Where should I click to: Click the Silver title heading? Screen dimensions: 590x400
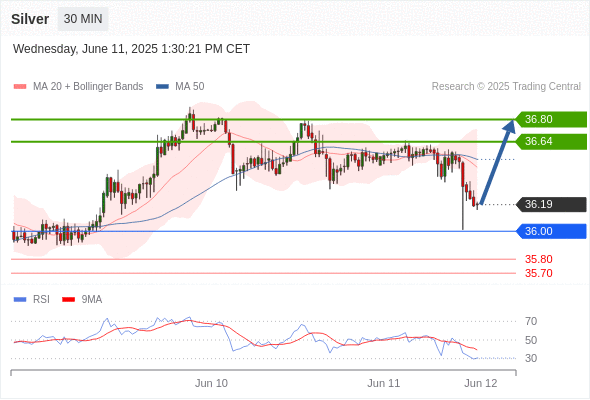30,19
